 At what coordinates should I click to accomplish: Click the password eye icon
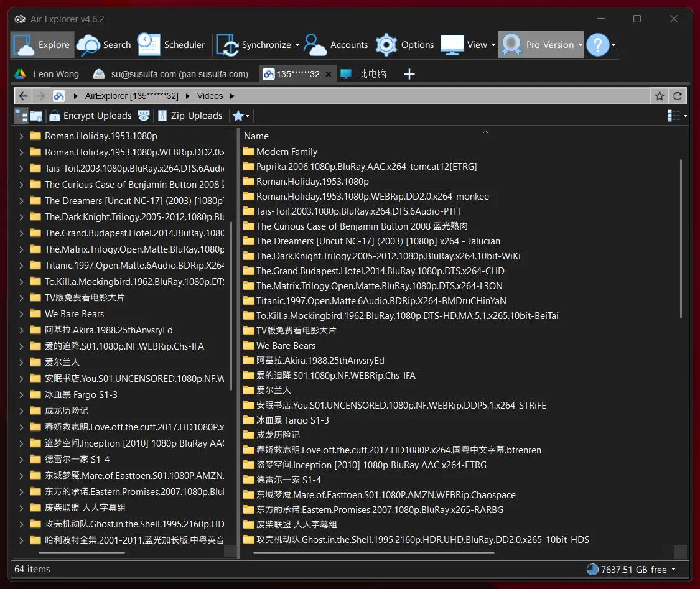[143, 116]
